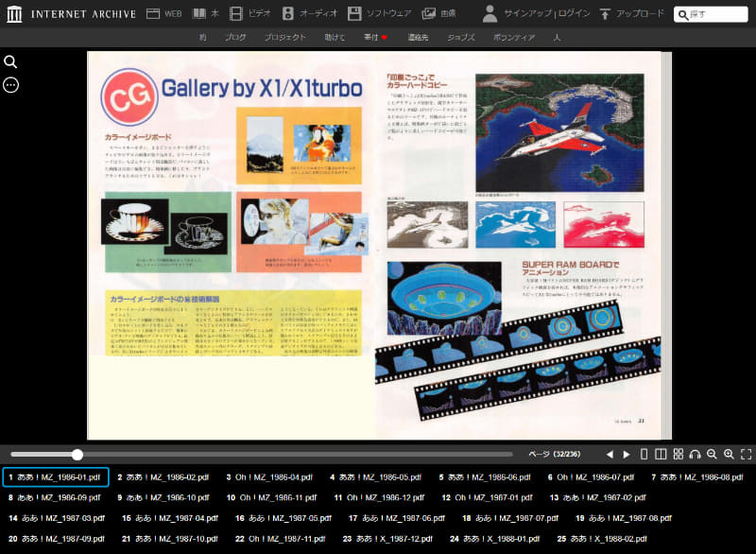756x554 pixels.
Task: Open file 4 MZ_1986-05.pdf
Action: pyautogui.click(x=375, y=477)
